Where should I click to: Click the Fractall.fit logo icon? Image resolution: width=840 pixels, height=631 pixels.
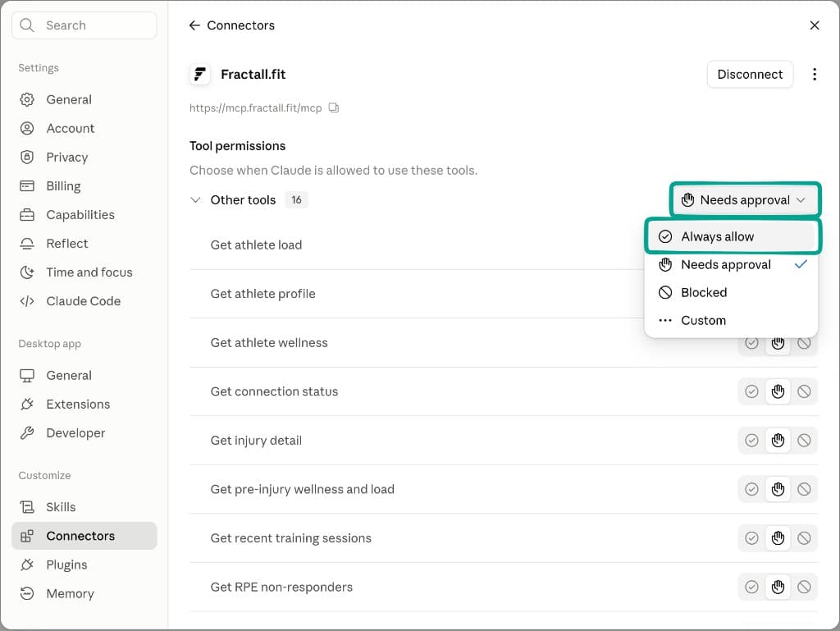200,75
